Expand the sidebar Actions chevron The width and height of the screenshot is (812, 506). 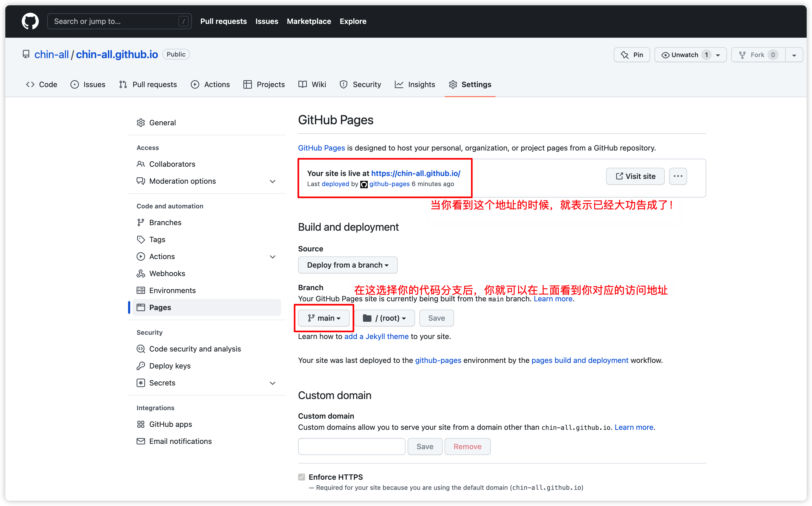pyautogui.click(x=273, y=257)
